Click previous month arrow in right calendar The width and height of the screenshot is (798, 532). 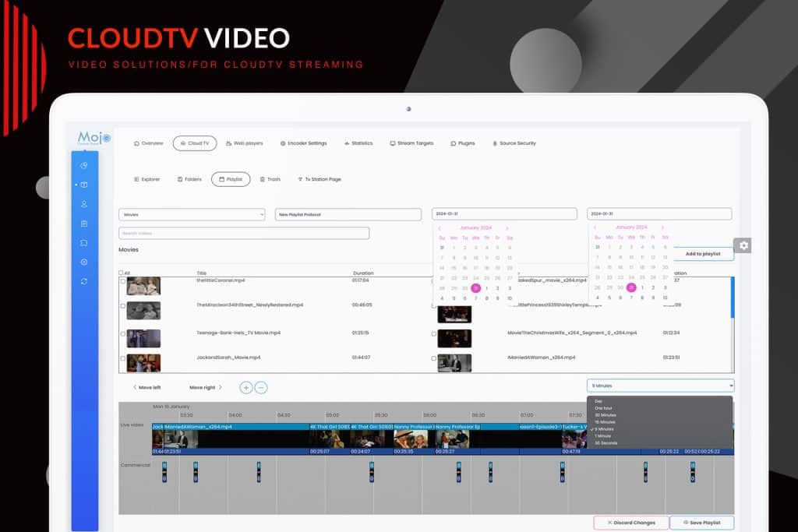[595, 227]
